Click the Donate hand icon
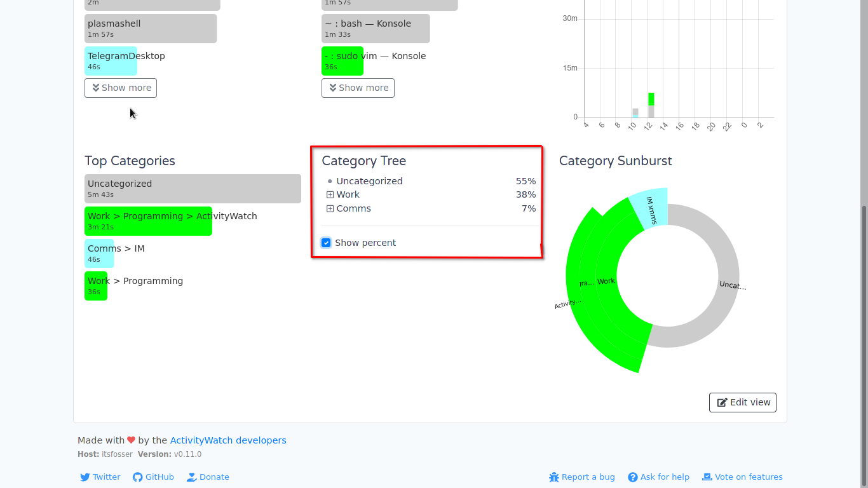Screen dimensions: 868x488 pyautogui.click(x=191, y=477)
